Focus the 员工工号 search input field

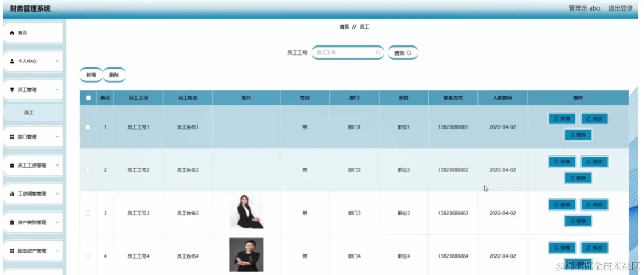click(x=347, y=53)
